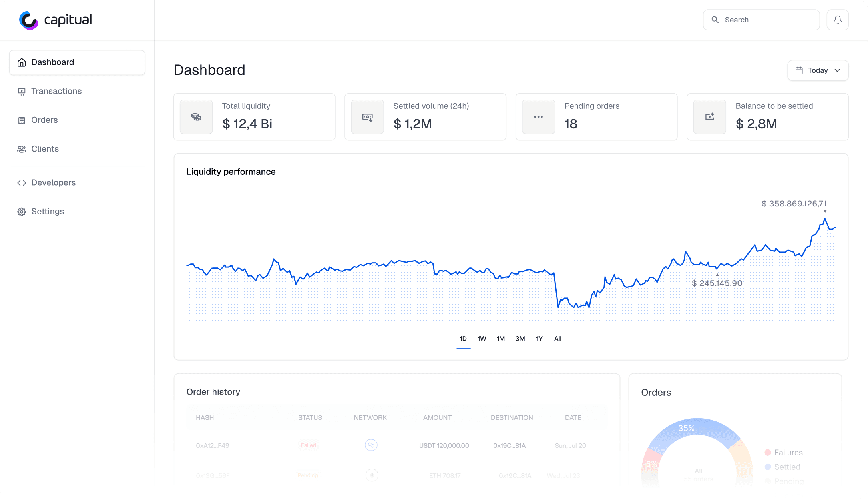The width and height of the screenshot is (868, 499).
Task: Focus the Search input field
Action: [x=769, y=20]
